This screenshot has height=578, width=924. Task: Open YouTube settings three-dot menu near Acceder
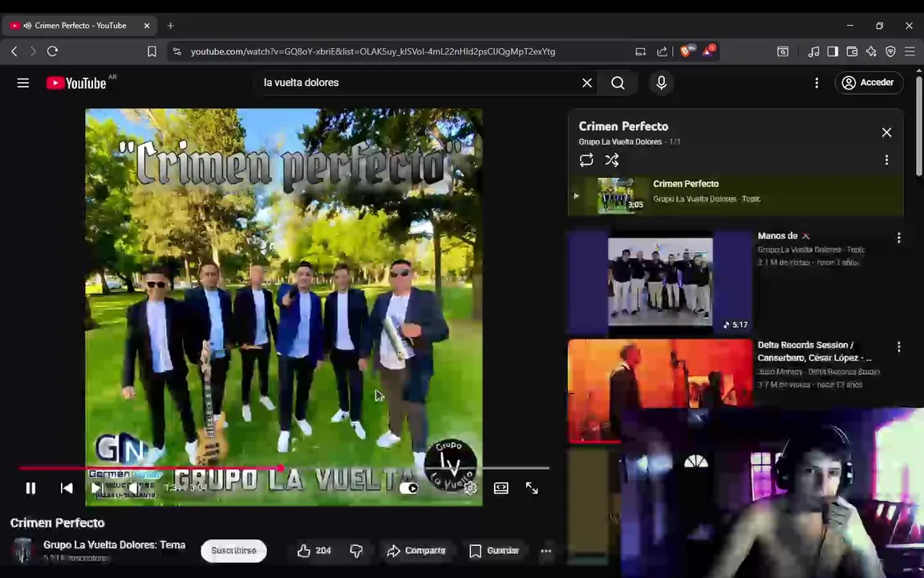coord(817,83)
